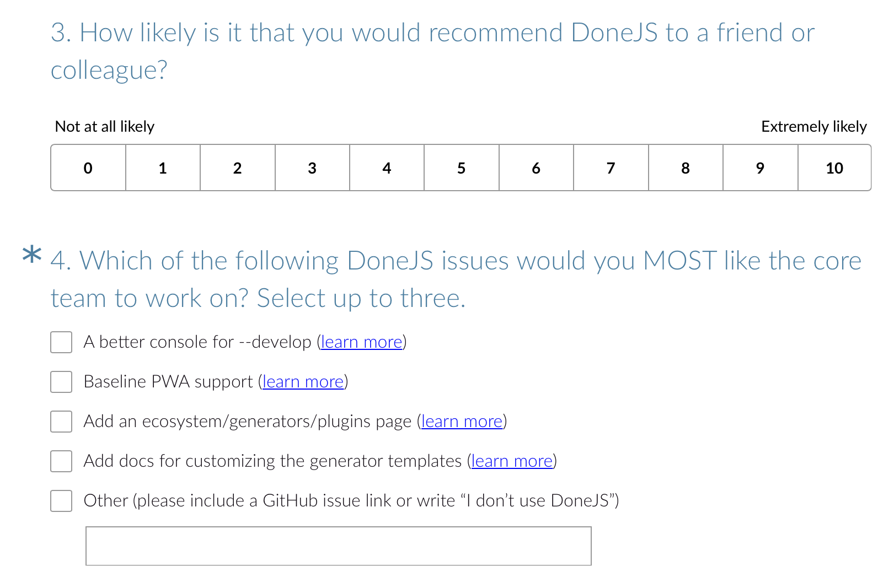Image resolution: width=894 pixels, height=588 pixels.
Task: Pick rating 7 for recommending DoneJS
Action: coord(611,168)
